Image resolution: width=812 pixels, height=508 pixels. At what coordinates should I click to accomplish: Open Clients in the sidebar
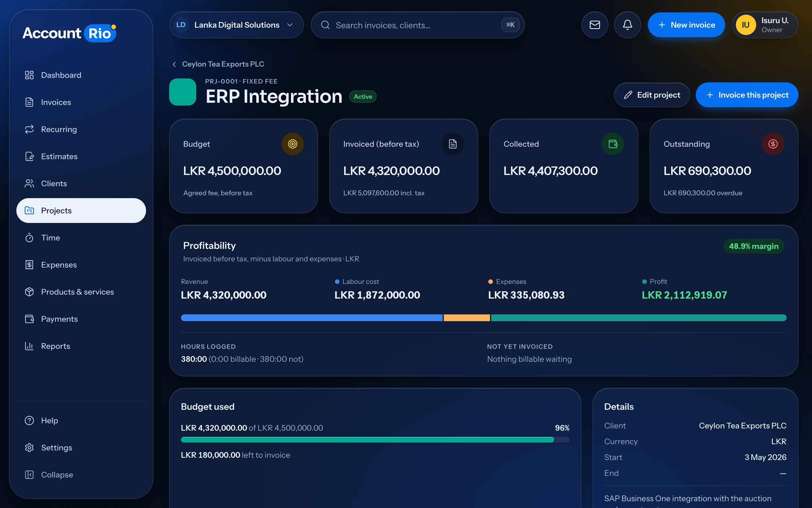[81, 183]
